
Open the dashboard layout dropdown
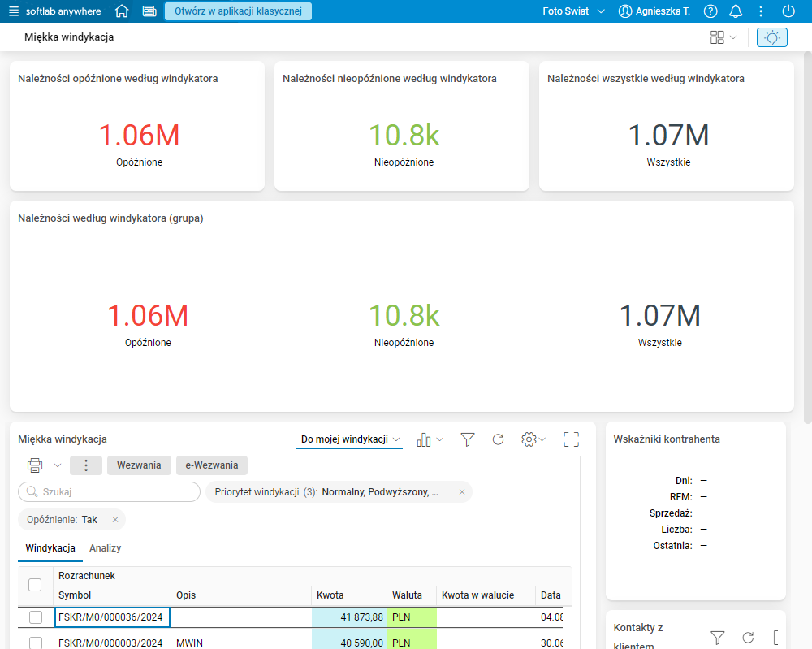pyautogui.click(x=723, y=37)
